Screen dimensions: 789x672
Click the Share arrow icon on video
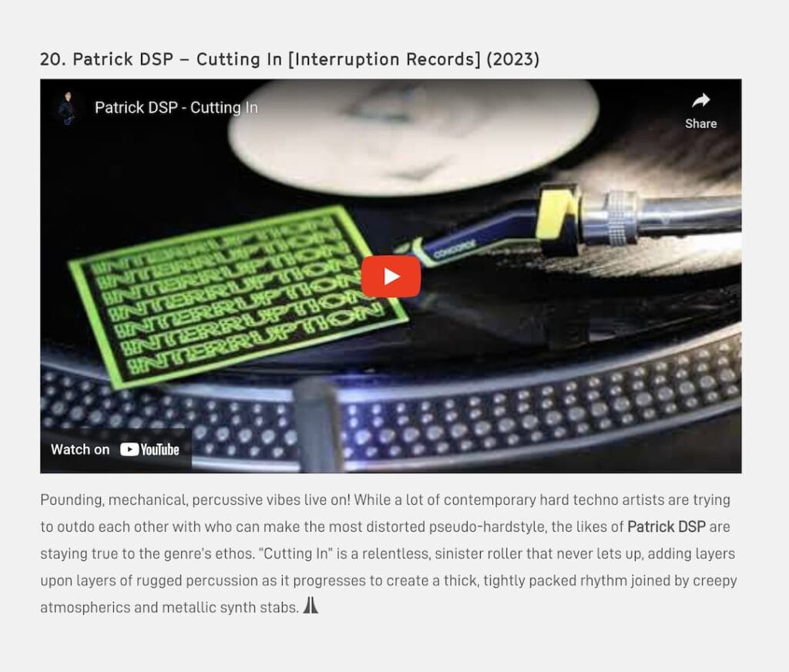pyautogui.click(x=700, y=101)
